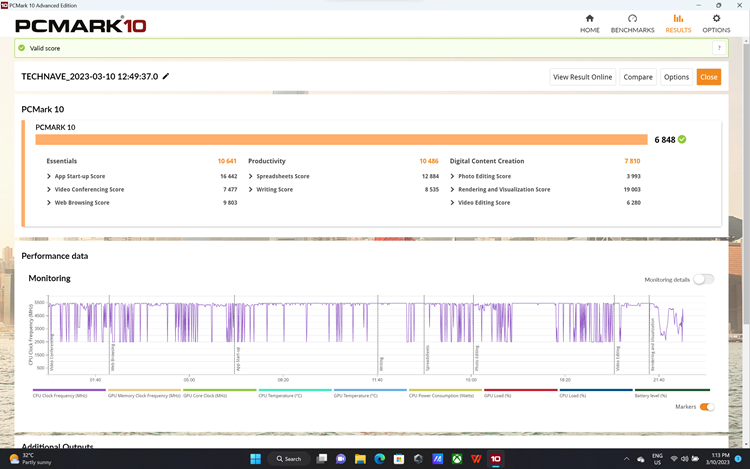Click the Spreadsheets marker on chart
The width and height of the screenshot is (750, 469).
[x=428, y=358]
